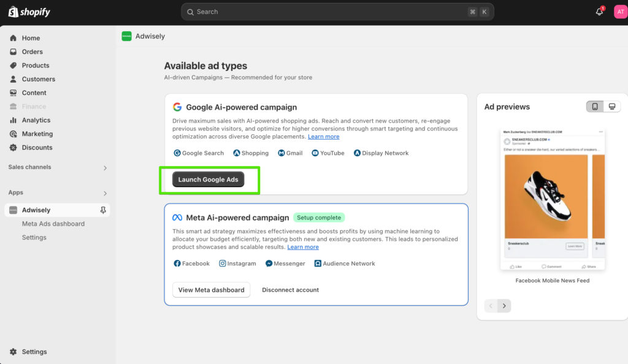
Task: Open Products in the sidebar
Action: (x=36, y=65)
